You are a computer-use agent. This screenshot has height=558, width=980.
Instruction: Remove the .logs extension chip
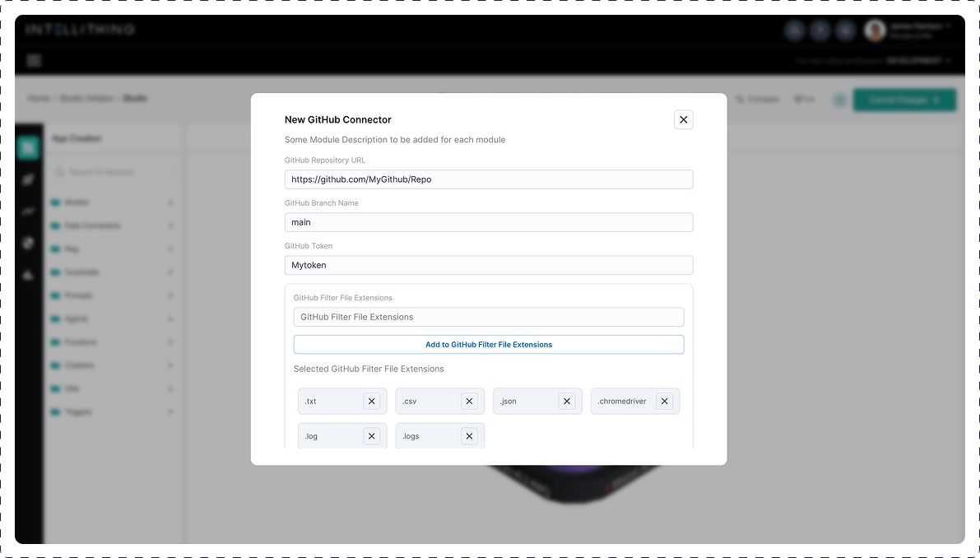469,436
